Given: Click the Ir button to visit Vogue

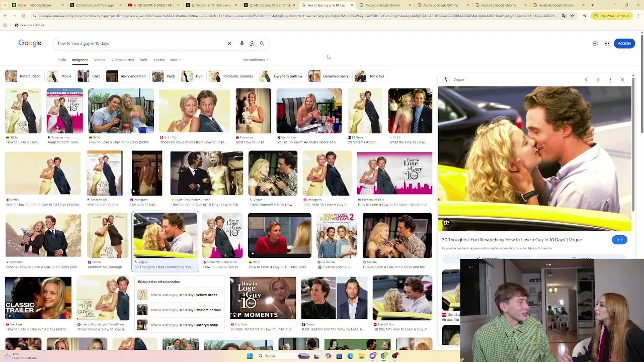Looking at the screenshot, I should click(x=619, y=240).
